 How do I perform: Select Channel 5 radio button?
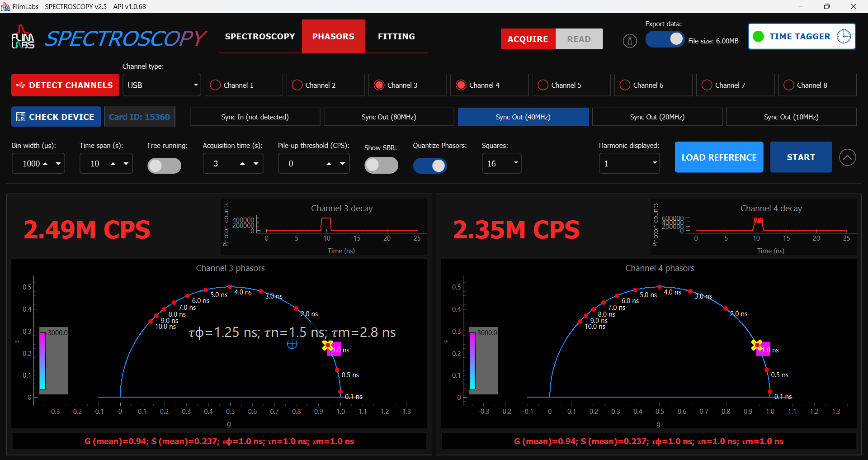[x=543, y=85]
